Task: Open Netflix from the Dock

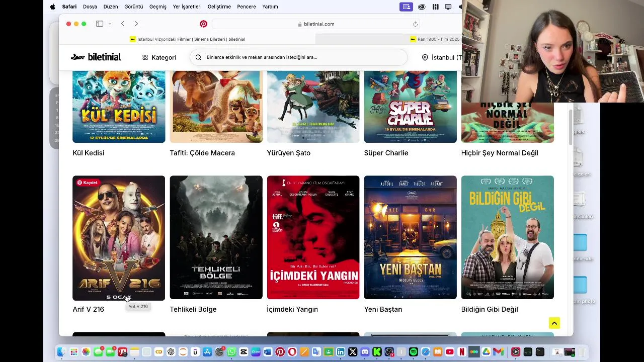Action: click(x=462, y=352)
